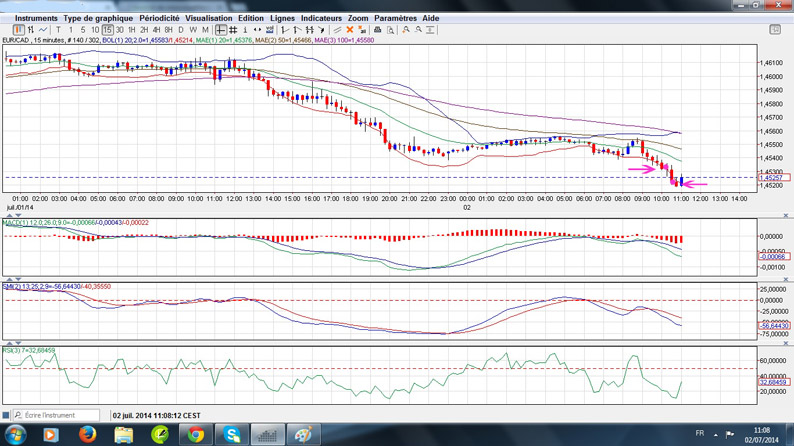Toggle the crosshair cursor tool
794x446 pixels.
tap(221, 30)
